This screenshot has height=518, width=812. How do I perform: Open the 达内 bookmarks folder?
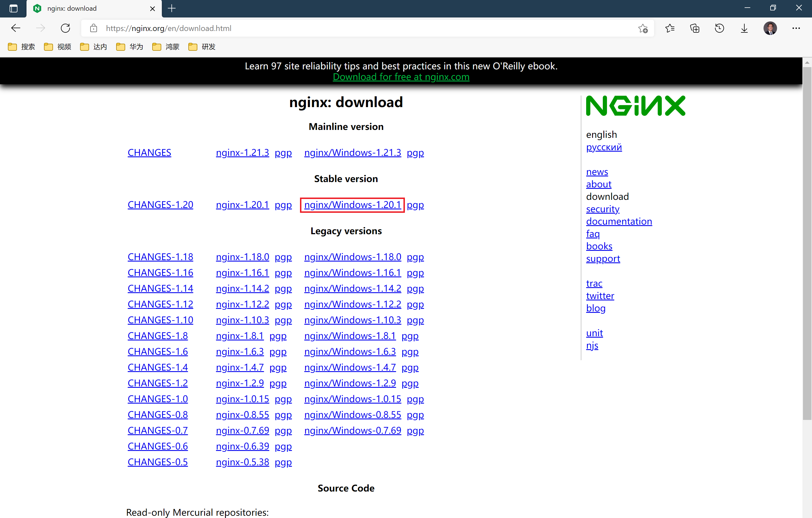[93, 47]
